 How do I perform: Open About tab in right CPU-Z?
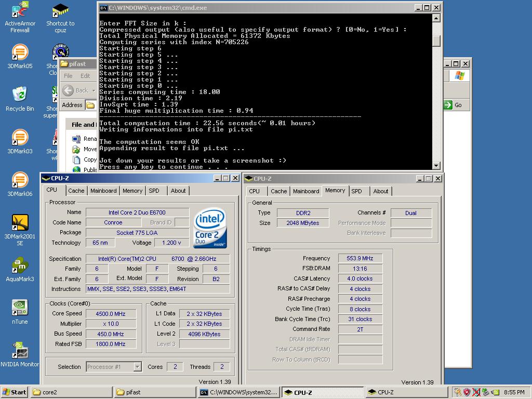tap(381, 191)
